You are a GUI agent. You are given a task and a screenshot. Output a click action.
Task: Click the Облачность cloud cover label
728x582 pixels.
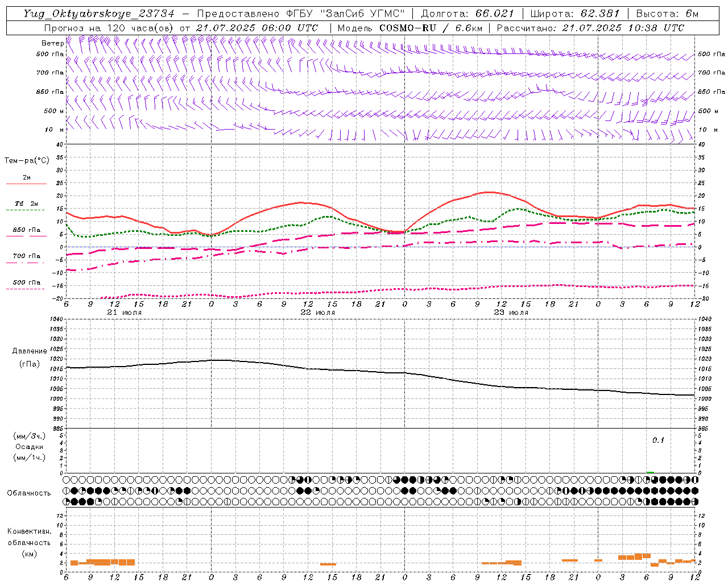29,493
